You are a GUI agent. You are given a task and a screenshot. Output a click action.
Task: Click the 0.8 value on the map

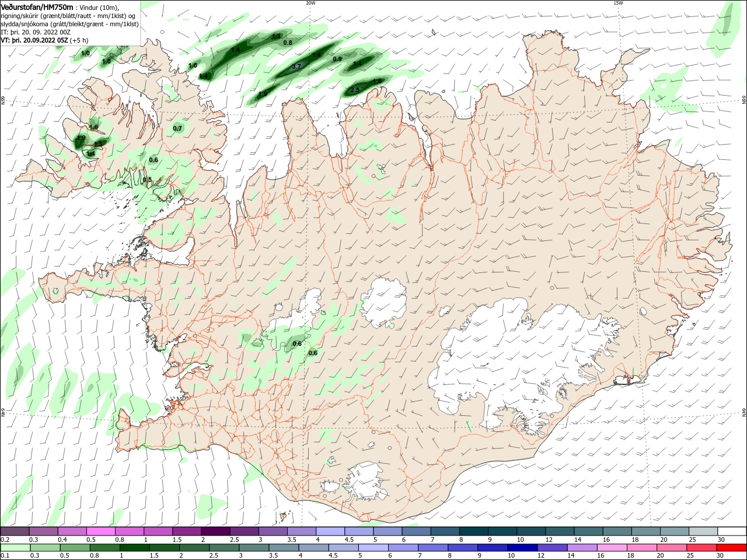288,43
